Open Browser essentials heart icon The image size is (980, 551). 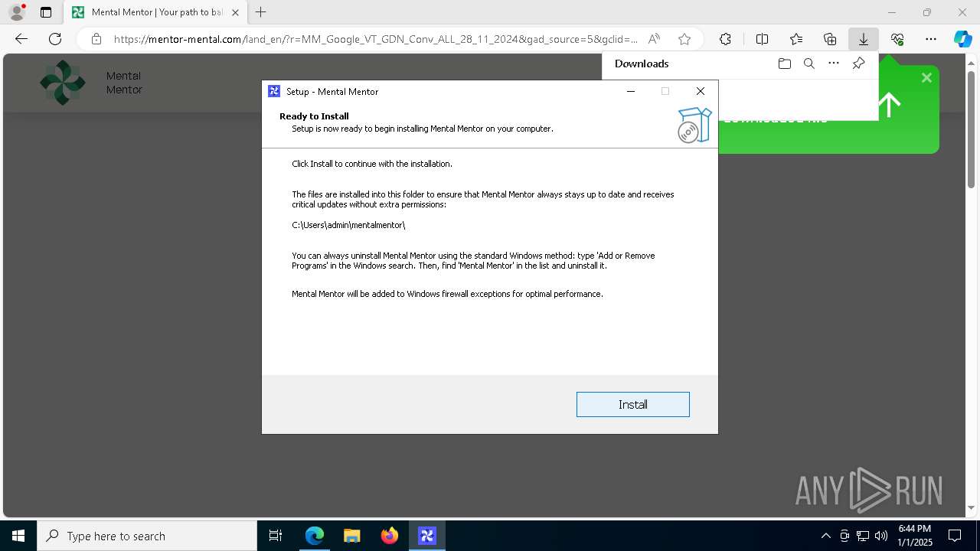(897, 39)
